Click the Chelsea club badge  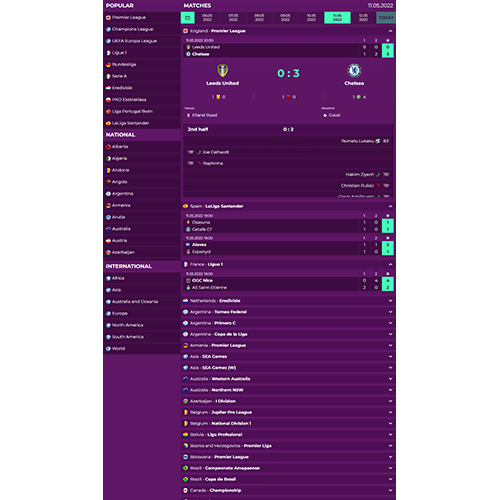[354, 70]
